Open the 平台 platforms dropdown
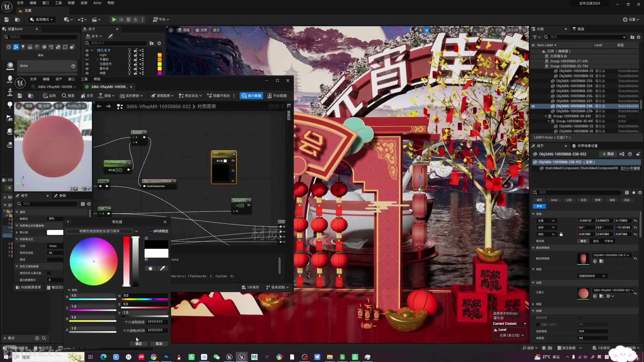 [161, 19]
